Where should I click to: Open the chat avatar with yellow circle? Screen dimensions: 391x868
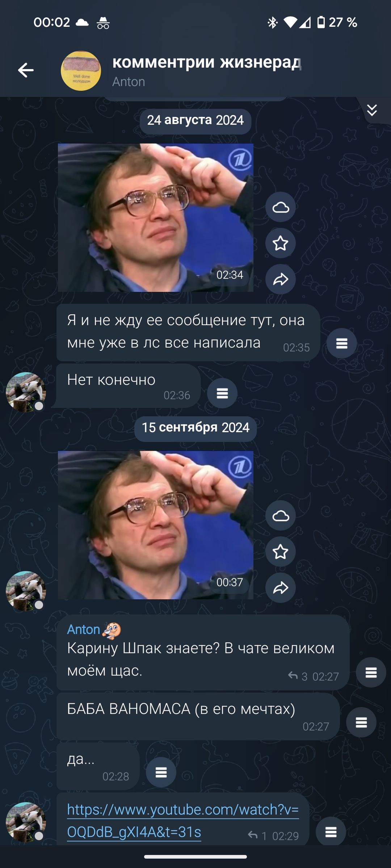pyautogui.click(x=81, y=71)
